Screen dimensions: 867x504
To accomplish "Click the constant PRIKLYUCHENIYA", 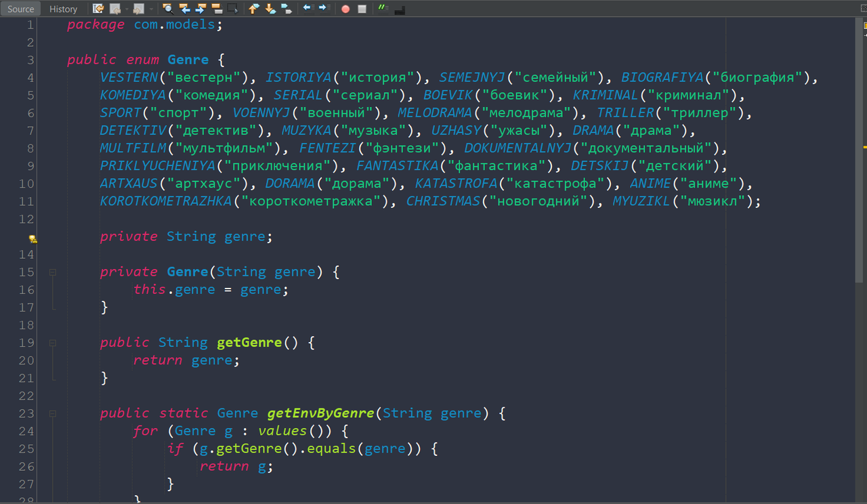I will pos(158,165).
